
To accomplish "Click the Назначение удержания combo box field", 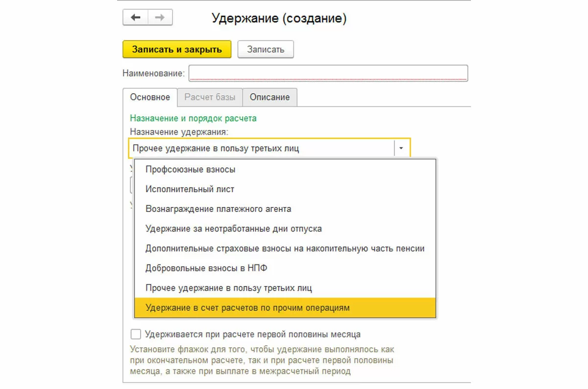I will click(262, 148).
